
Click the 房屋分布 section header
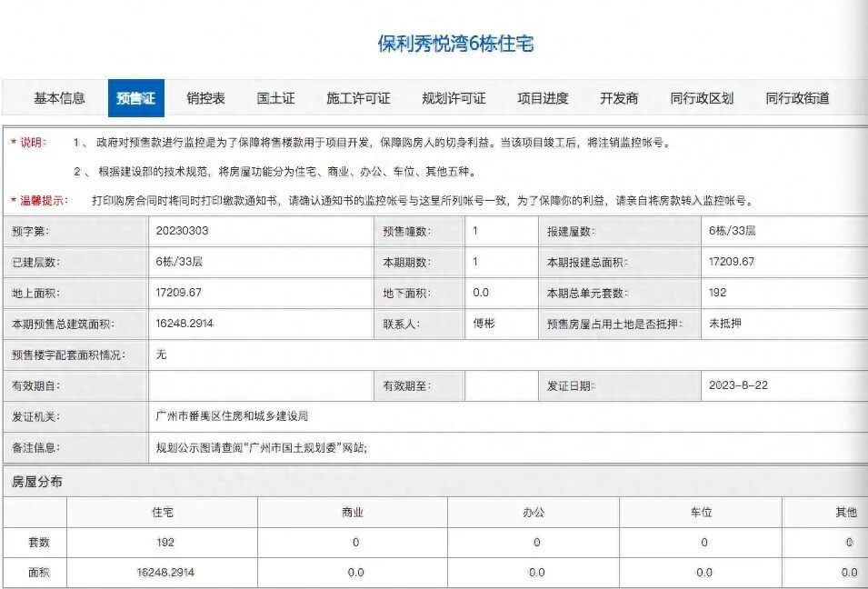(x=36, y=480)
